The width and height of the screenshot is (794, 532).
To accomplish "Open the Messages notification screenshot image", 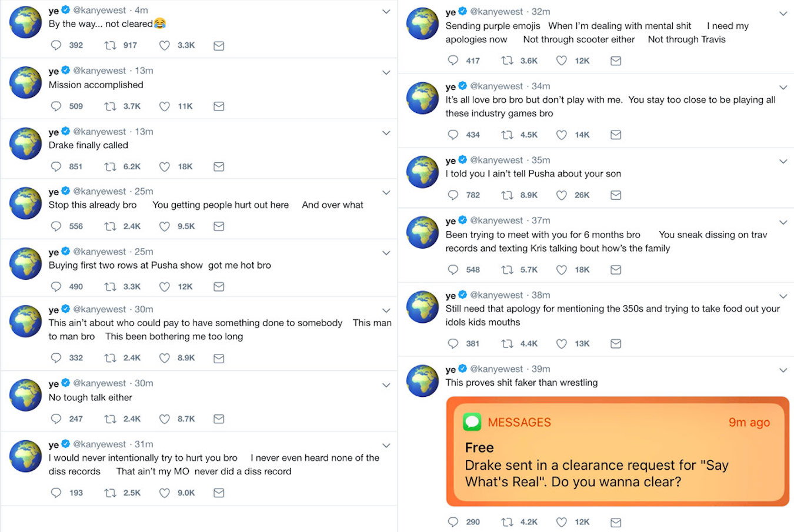I will pos(618,451).
